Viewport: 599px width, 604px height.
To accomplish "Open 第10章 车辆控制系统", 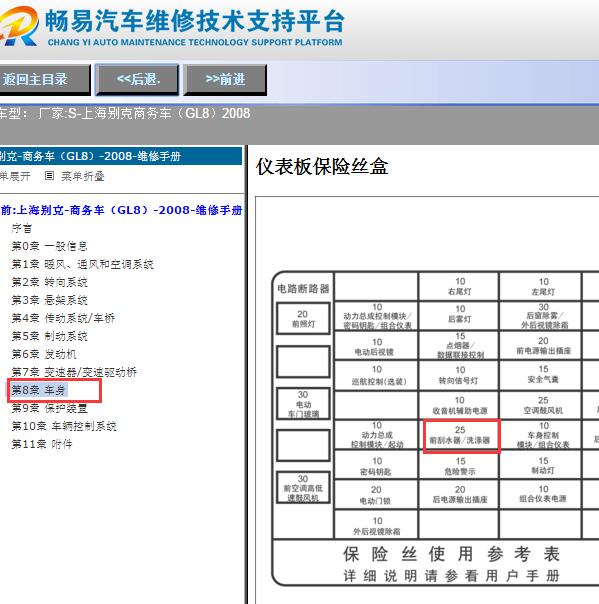I will point(64,426).
